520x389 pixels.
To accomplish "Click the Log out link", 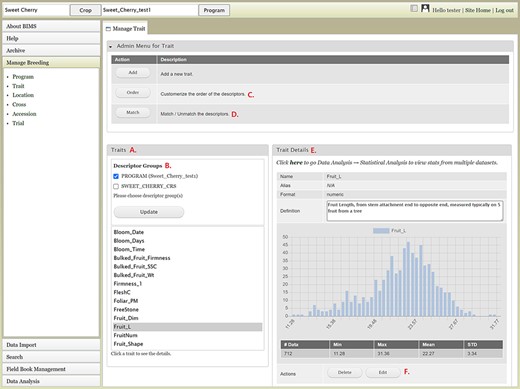I will [x=504, y=10].
